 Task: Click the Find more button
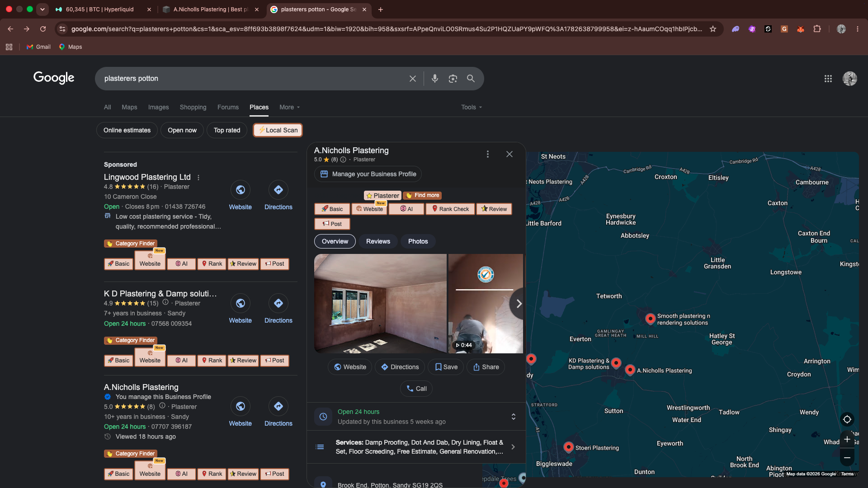(422, 195)
